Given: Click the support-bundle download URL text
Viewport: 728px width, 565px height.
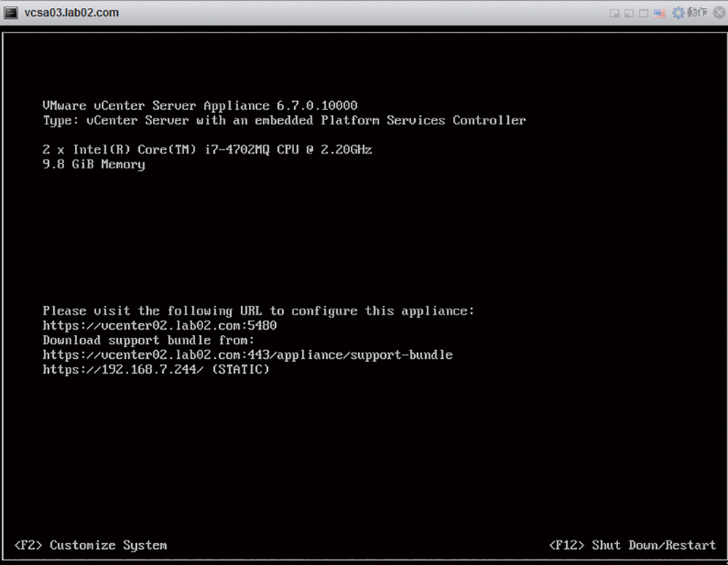Looking at the screenshot, I should 248,355.
